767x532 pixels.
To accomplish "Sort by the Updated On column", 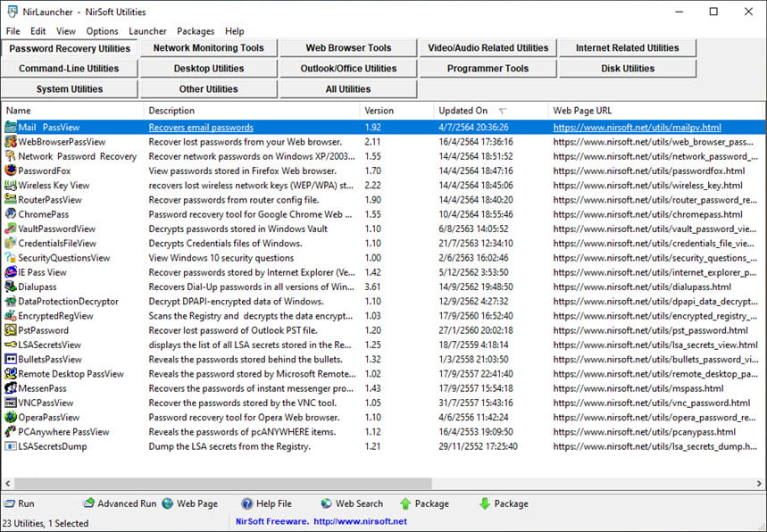I will click(490, 111).
